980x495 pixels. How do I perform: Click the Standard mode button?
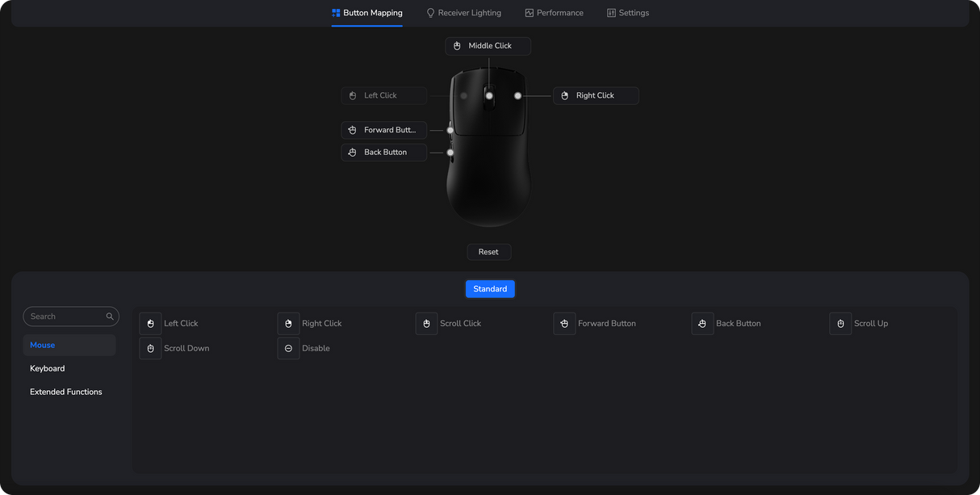tap(490, 289)
